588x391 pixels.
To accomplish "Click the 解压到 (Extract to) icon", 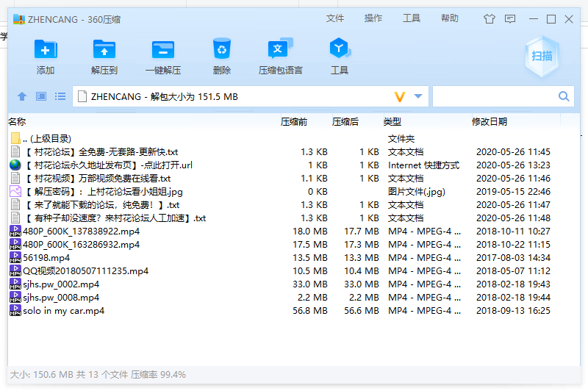I will [104, 50].
